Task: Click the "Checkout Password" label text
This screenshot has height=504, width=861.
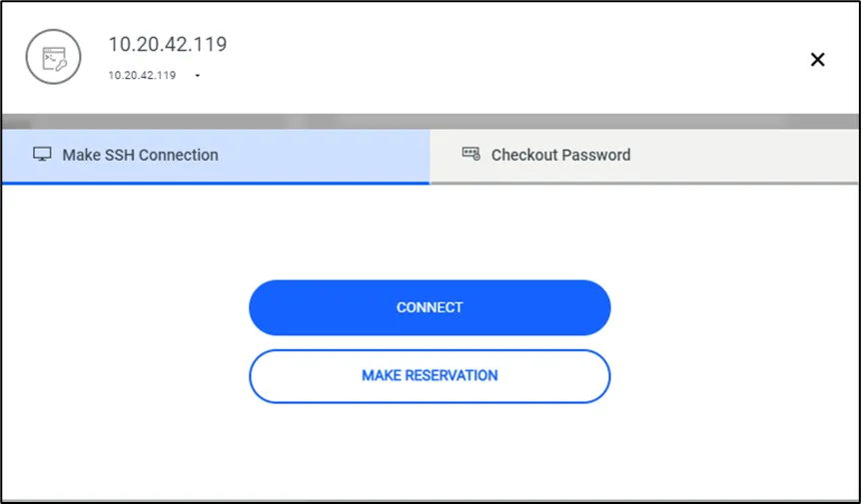Action: [560, 156]
